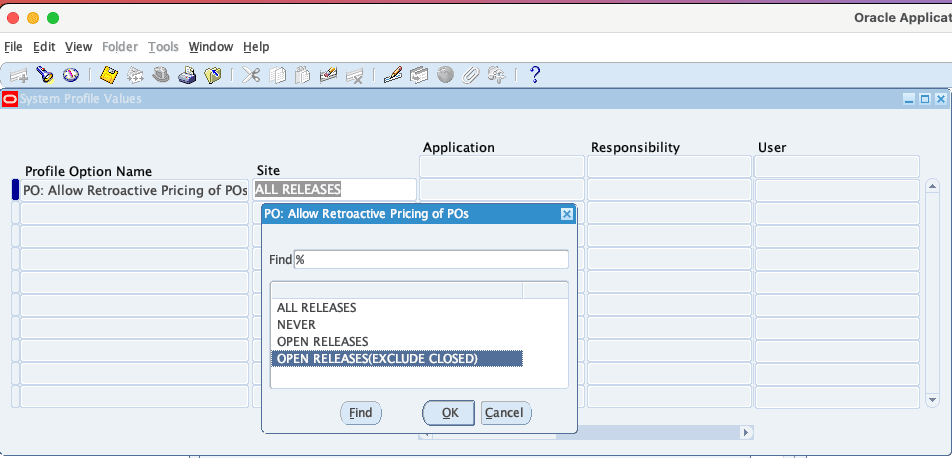The height and width of the screenshot is (458, 952).
Task: Select NEVER from the values list
Action: pyautogui.click(x=296, y=325)
